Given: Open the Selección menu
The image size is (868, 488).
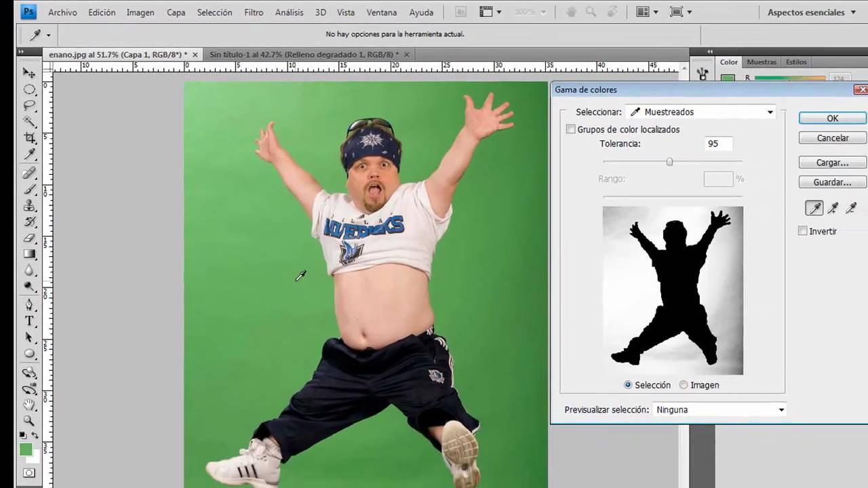Looking at the screenshot, I should point(214,12).
